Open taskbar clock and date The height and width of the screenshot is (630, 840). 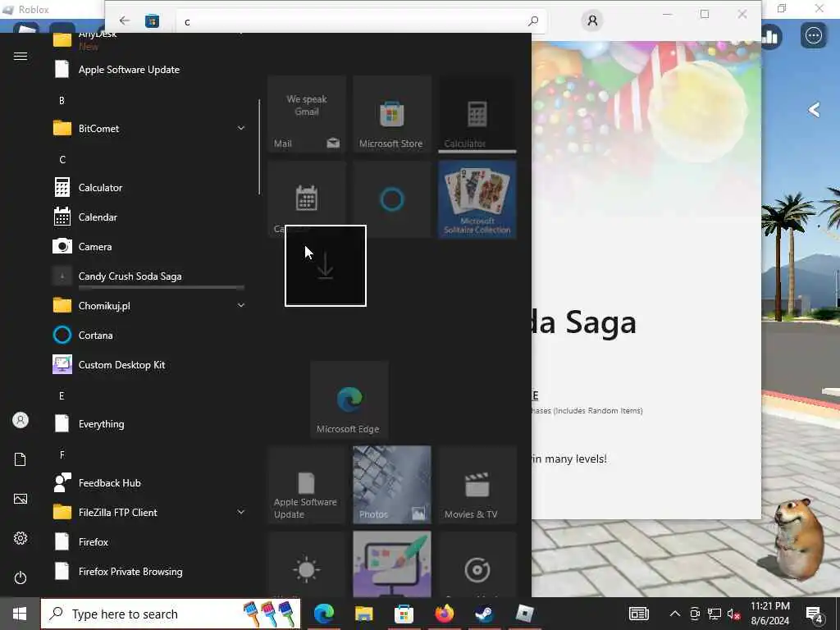(x=769, y=614)
